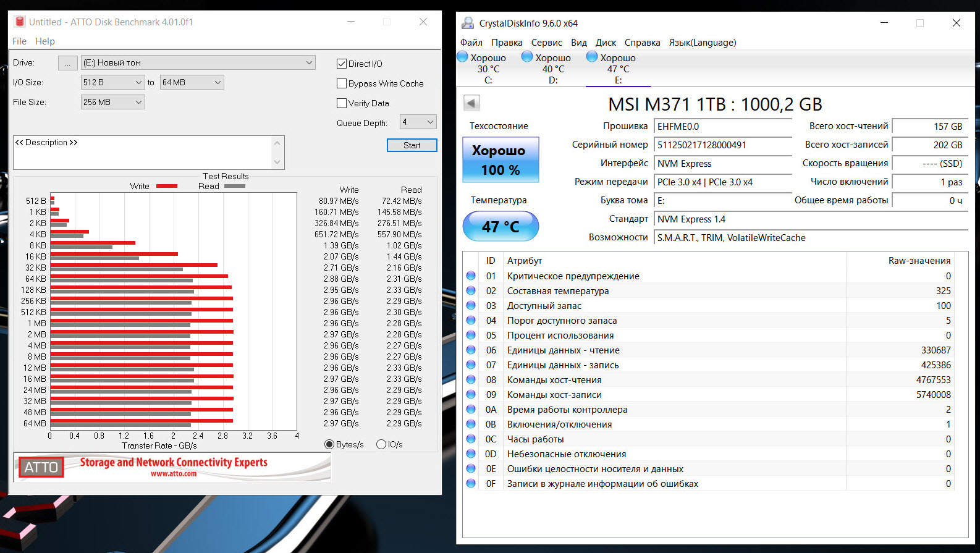The image size is (980, 553).
Task: Click status orb for attribute 0E row
Action: (471, 469)
